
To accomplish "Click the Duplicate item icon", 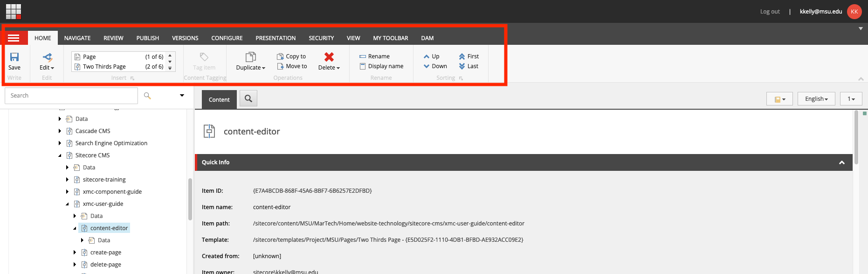I will click(250, 57).
